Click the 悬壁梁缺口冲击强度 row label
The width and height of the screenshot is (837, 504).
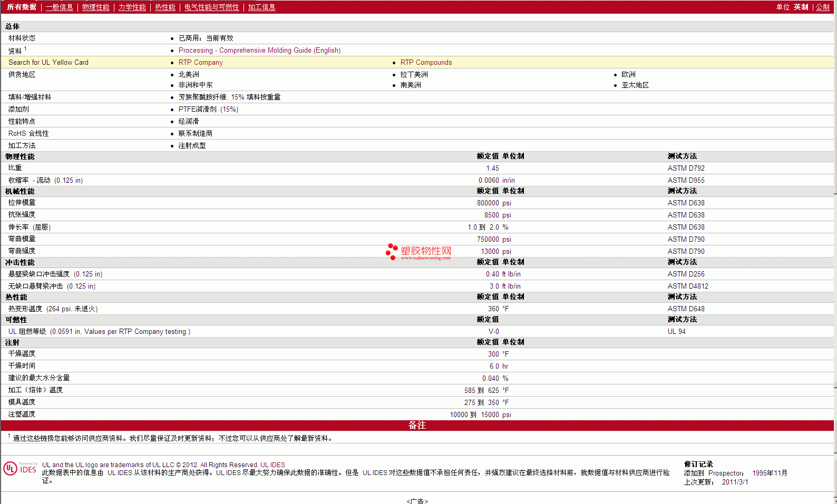coord(55,274)
